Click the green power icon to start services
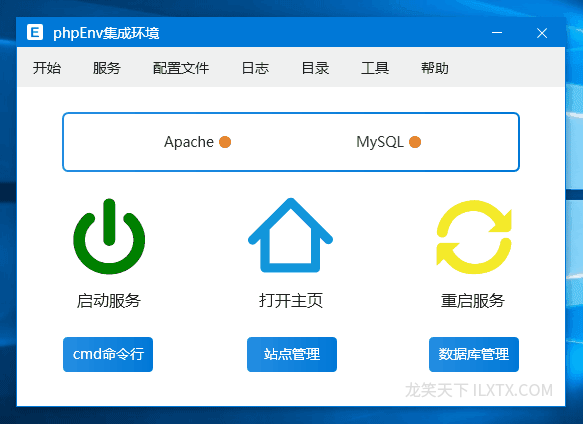The height and width of the screenshot is (424, 583). pos(109,237)
